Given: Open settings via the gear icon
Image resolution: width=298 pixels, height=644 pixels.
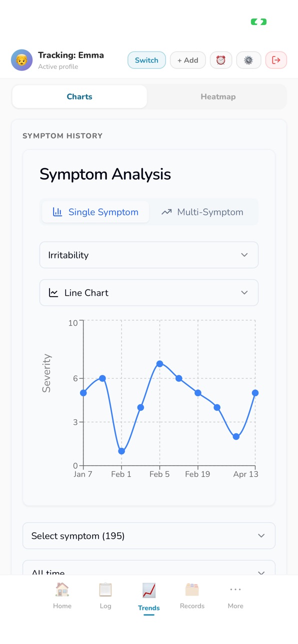Looking at the screenshot, I should [x=248, y=60].
